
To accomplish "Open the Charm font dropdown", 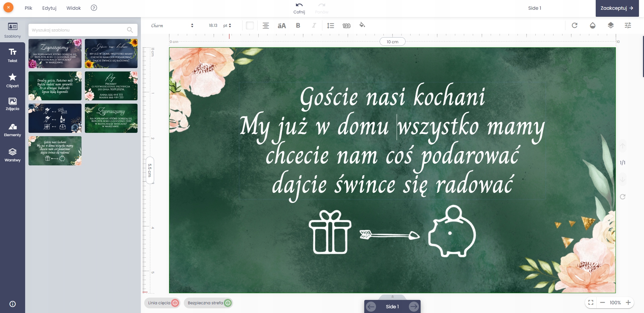I will coord(172,25).
